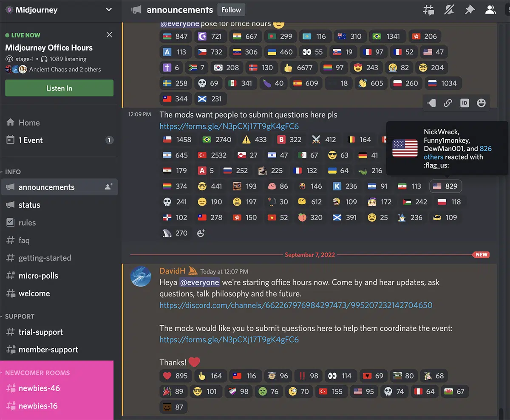Viewport: 510px width, 420px height.
Task: Collapse the NEWCOMER ROOMS category
Action: (37, 372)
